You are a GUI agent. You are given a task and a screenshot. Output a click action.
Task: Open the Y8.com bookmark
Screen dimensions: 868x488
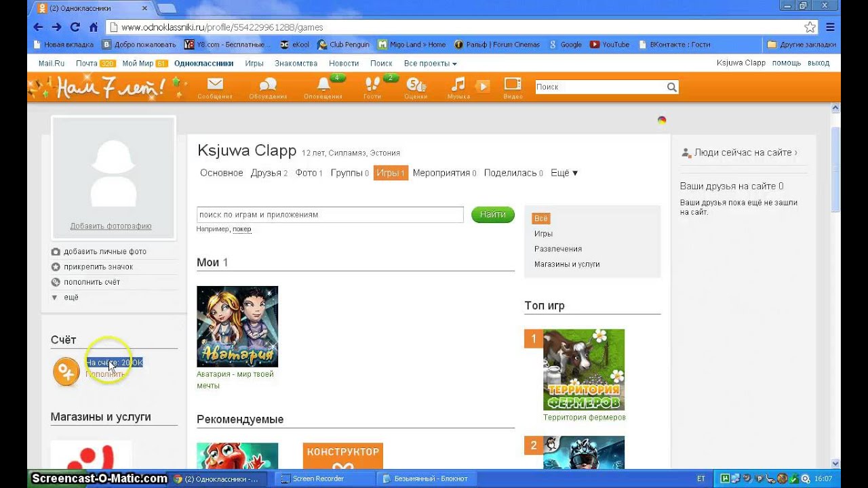pyautogui.click(x=228, y=45)
